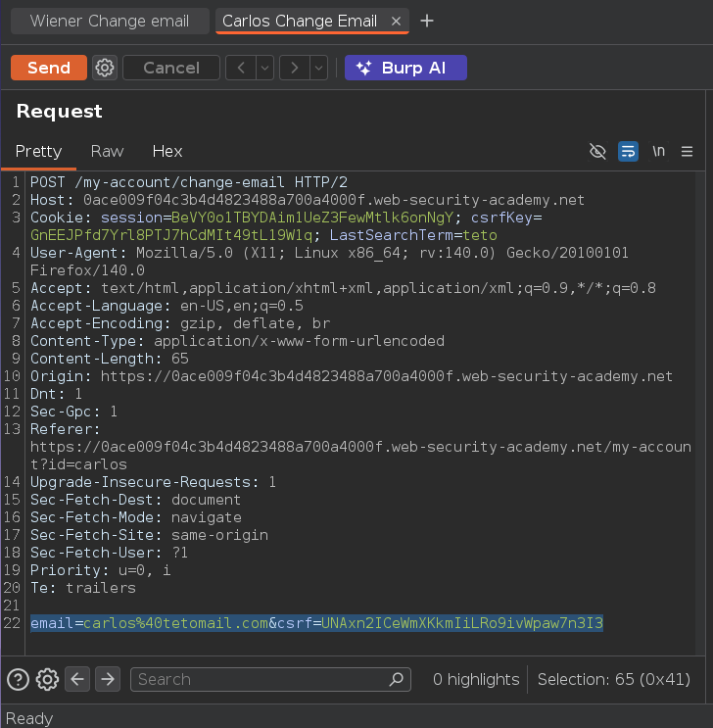Click the Sec-Fetch-User: ?1 header
Screen dimensions: 713x728
coord(109,553)
